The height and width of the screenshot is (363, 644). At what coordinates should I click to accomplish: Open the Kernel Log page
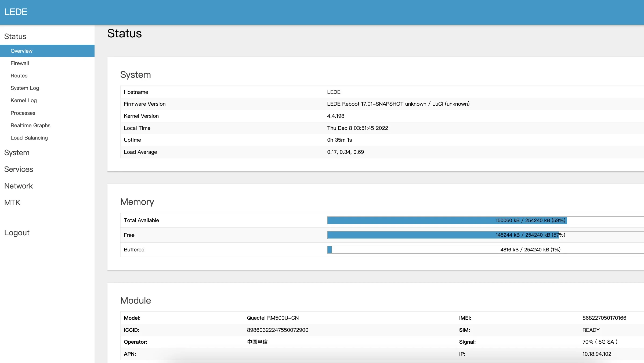(x=24, y=100)
